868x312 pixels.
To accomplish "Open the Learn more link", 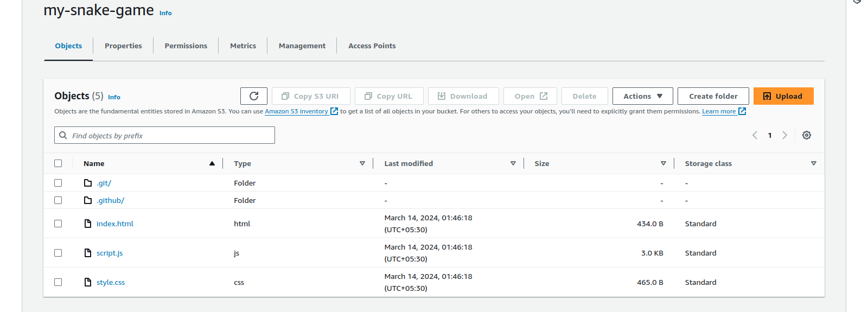I will [719, 111].
